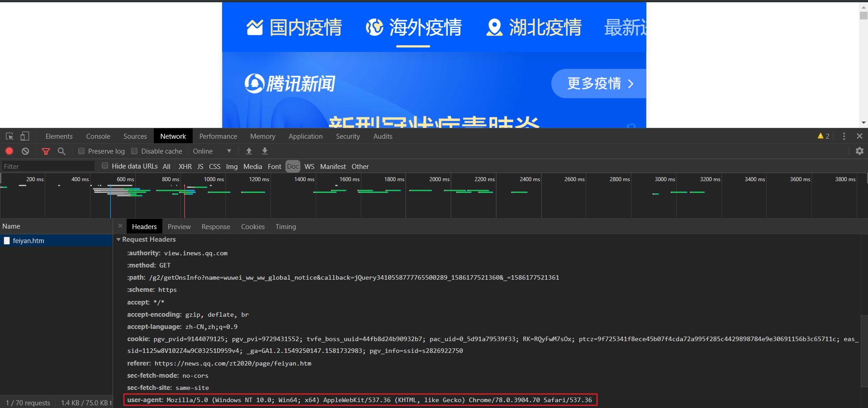Viewport: 868px width, 408px height.
Task: Select the Network tab
Action: [173, 136]
